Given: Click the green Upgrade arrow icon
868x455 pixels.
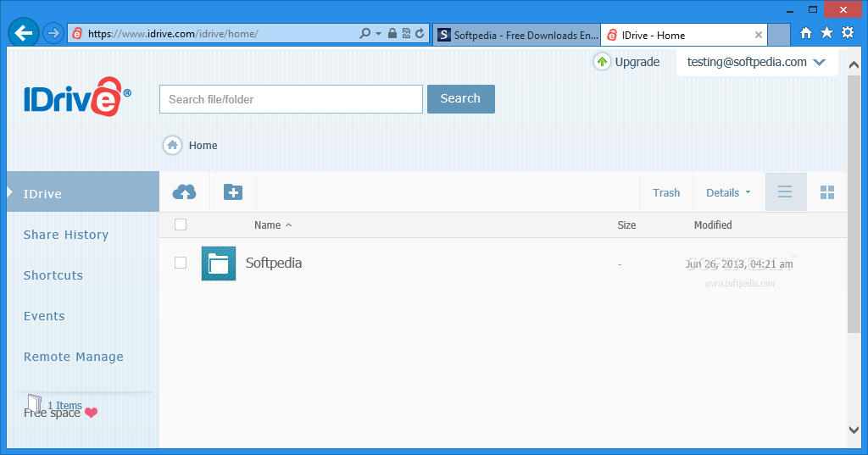Looking at the screenshot, I should (602, 62).
